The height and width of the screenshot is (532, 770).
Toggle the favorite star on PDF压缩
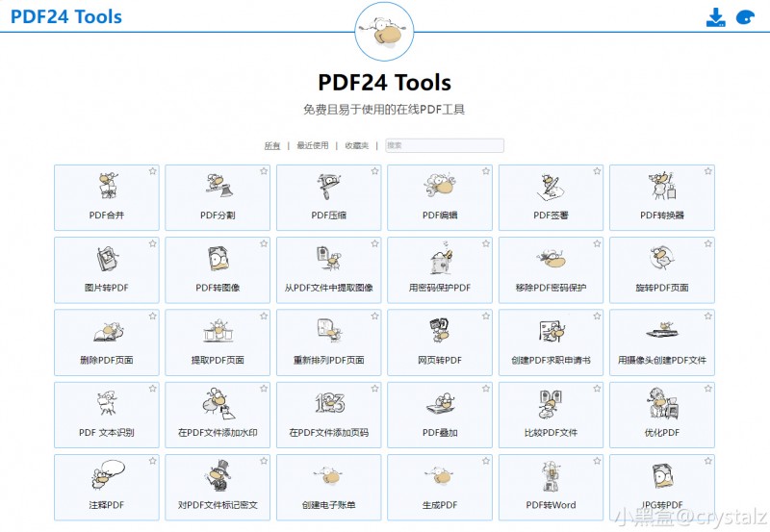point(374,171)
